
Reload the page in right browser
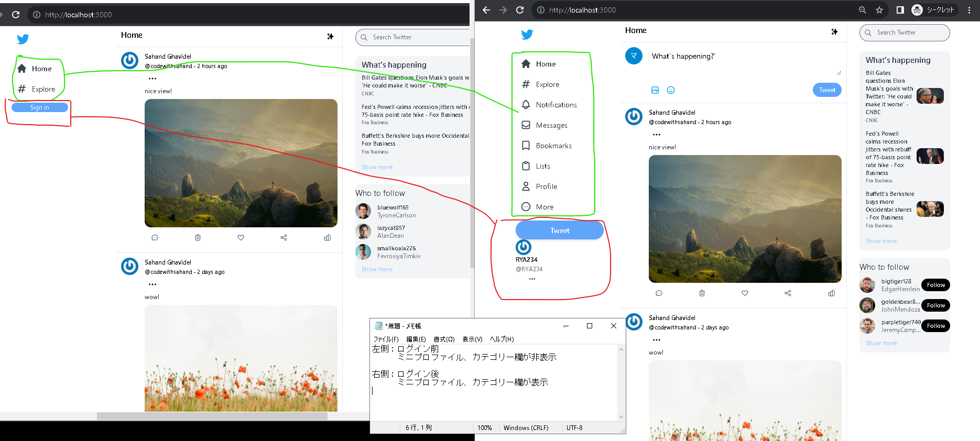pos(520,10)
